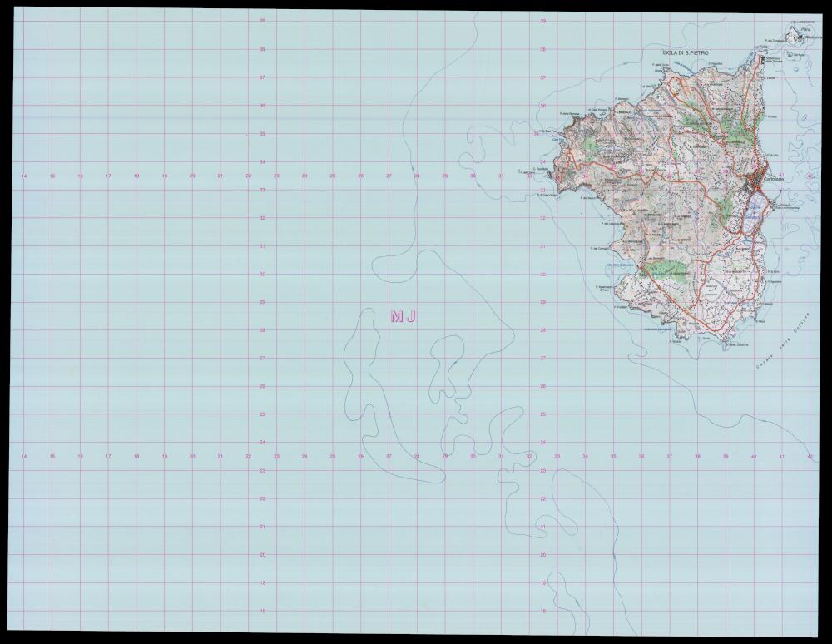Select the blue salt pans south of Carloforte

pos(753,214)
